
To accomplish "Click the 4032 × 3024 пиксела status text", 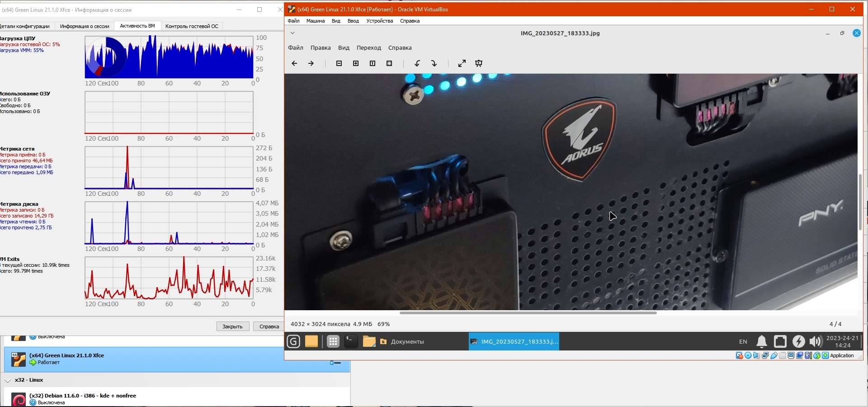I will (321, 324).
